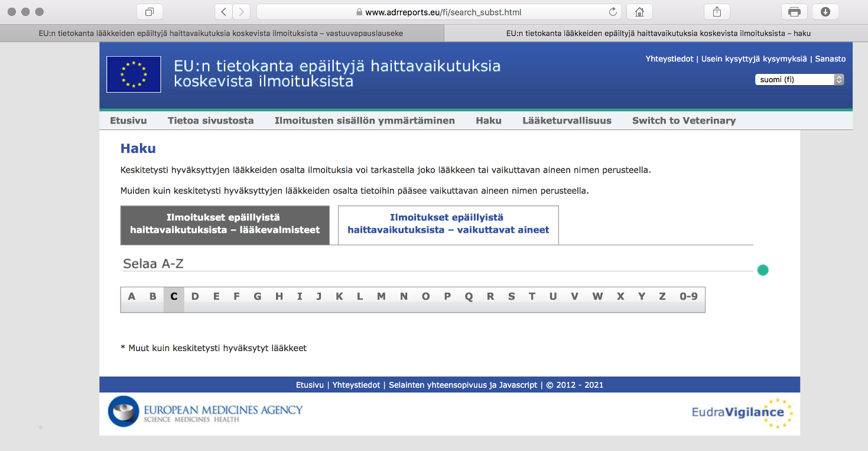Browse substances starting with letter M
The width and height of the screenshot is (868, 451).
(x=381, y=297)
